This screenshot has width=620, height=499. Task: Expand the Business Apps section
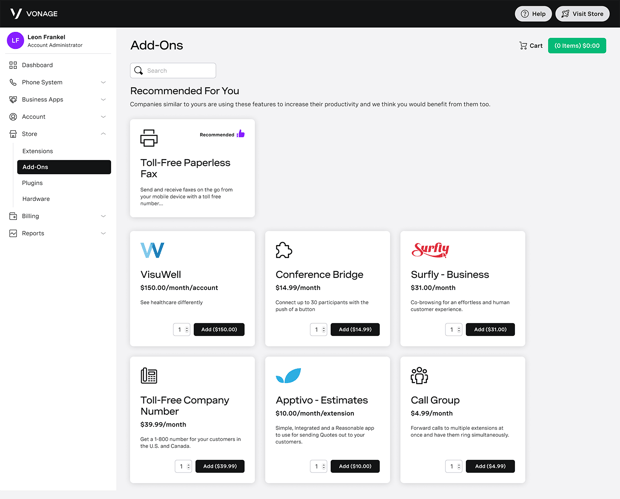tap(103, 100)
